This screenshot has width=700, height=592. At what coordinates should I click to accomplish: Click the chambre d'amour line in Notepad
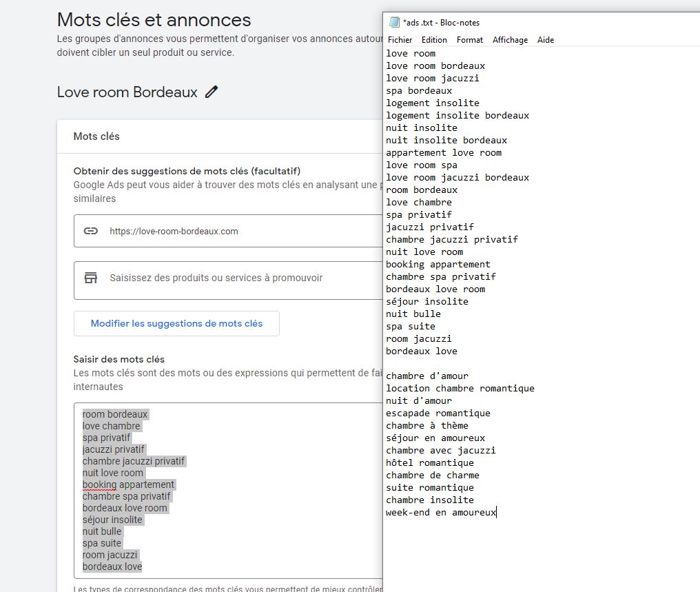pyautogui.click(x=427, y=376)
